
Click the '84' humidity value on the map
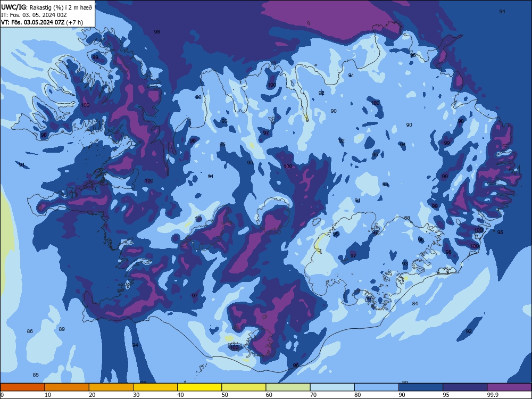point(415,304)
